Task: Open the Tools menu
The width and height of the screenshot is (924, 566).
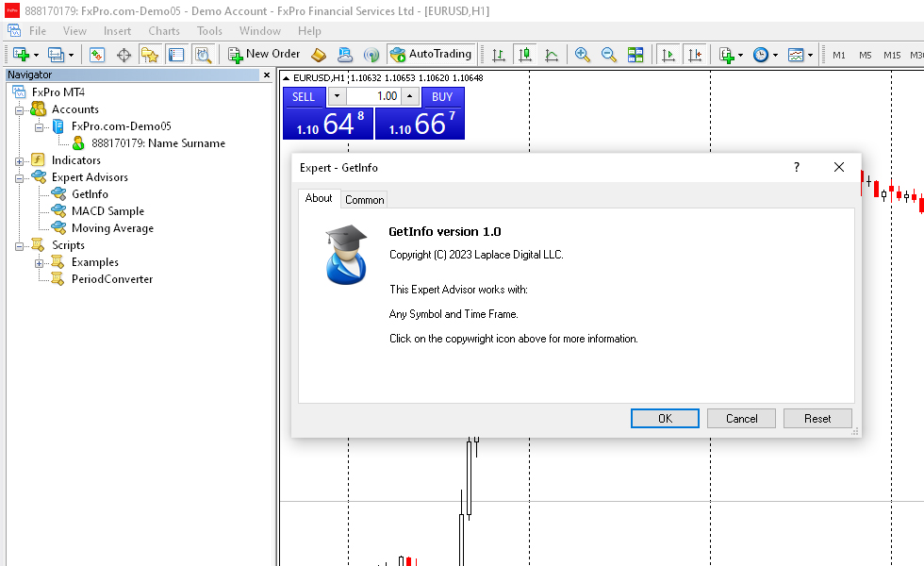Action: [x=209, y=31]
